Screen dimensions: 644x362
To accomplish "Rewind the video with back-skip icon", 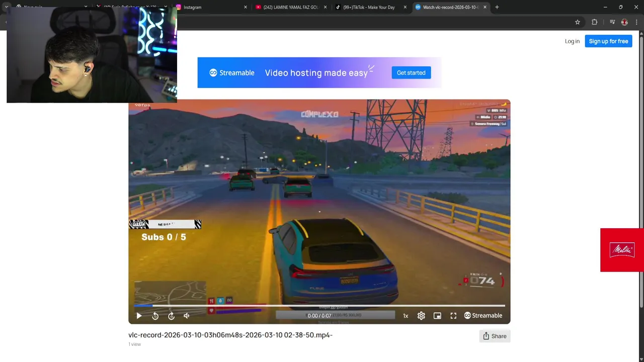I will coord(155,316).
